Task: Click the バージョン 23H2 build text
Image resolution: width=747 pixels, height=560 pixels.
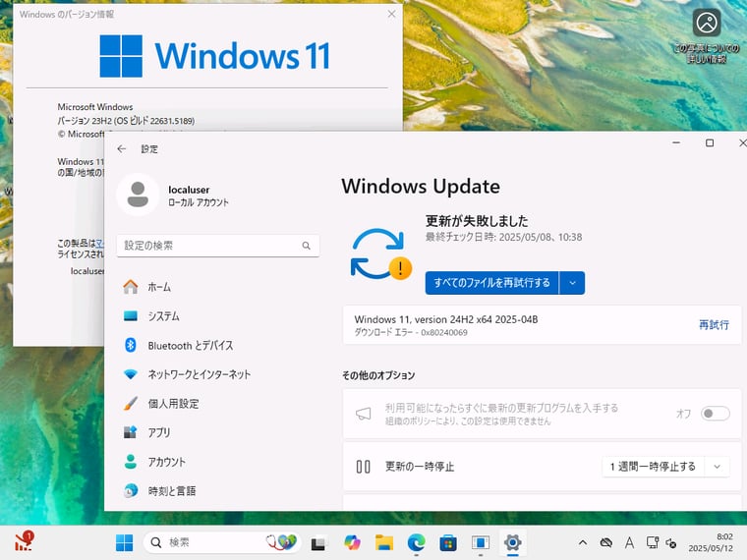Action: [126, 121]
